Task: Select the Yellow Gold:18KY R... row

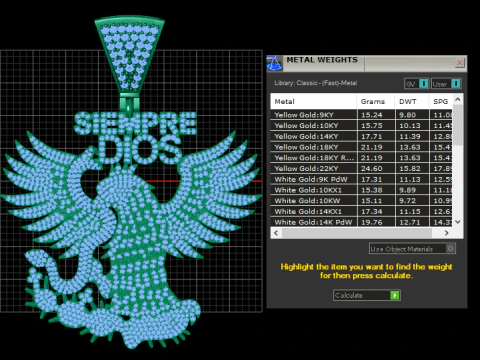Action: coord(361,158)
